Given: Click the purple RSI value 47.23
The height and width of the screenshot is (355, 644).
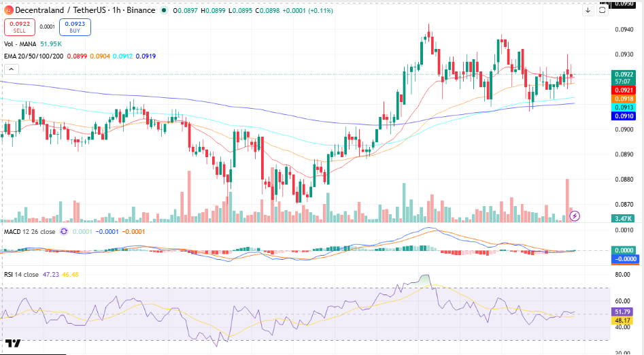Looking at the screenshot, I should point(50,275).
